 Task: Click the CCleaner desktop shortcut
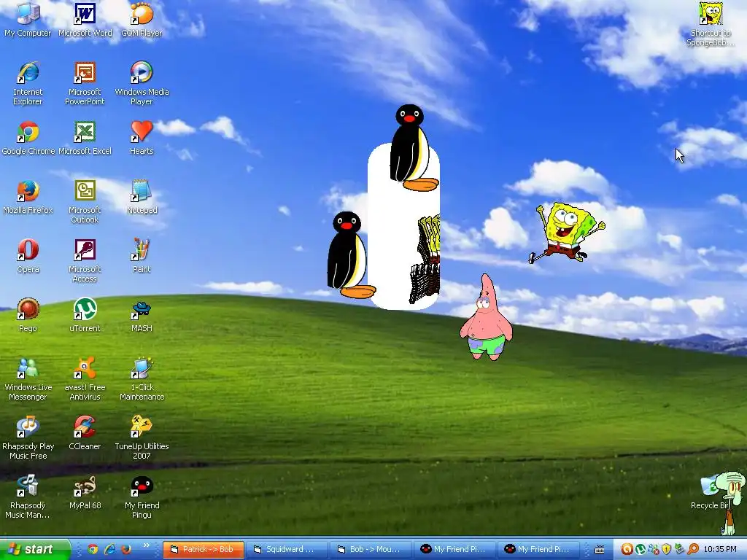pos(85,433)
